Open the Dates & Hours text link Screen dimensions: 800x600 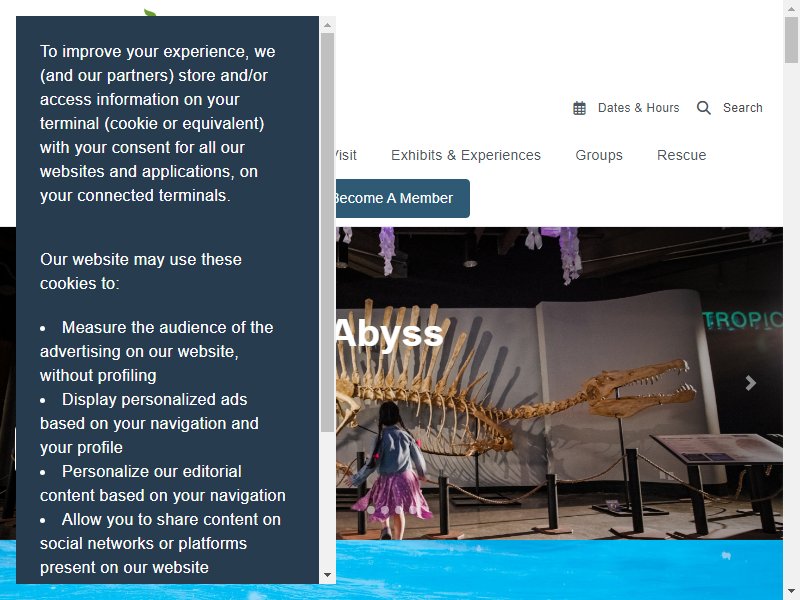pyautogui.click(x=638, y=108)
